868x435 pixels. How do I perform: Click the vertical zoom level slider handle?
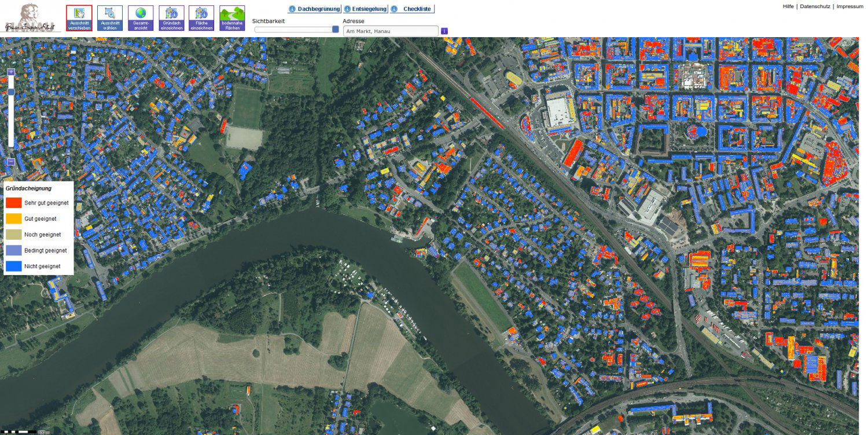click(x=11, y=92)
